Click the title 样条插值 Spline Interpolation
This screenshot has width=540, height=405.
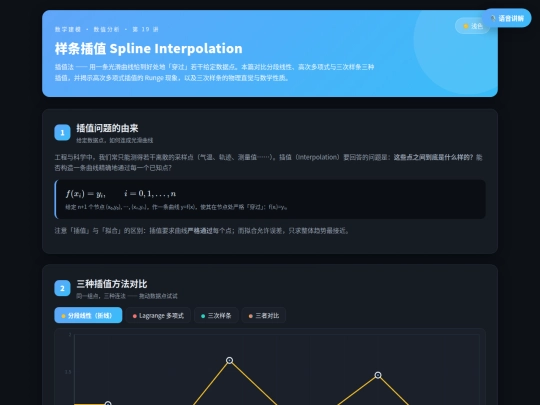(148, 49)
